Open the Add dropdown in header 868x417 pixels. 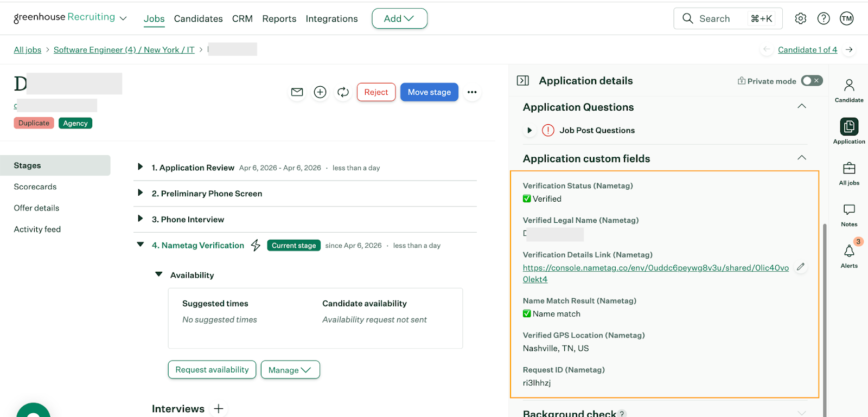[399, 18]
